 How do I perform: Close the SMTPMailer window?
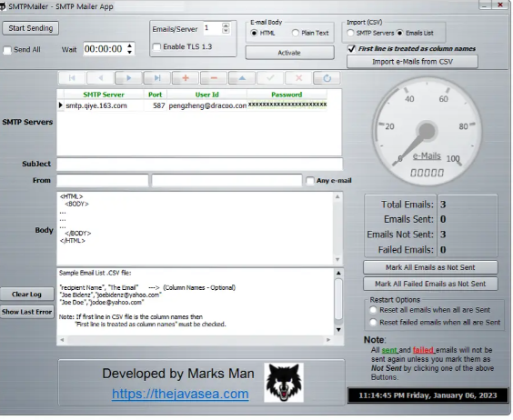coord(500,5)
